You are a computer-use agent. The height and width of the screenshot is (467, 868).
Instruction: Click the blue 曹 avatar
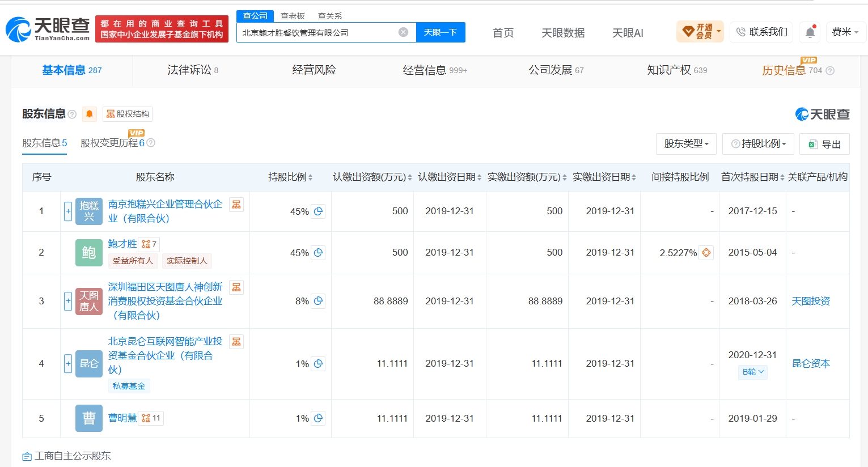pos(89,418)
